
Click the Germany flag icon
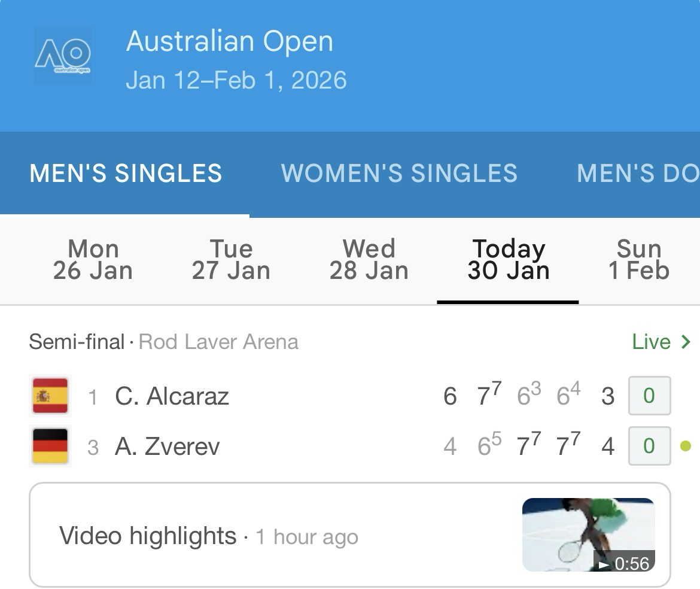coord(50,446)
